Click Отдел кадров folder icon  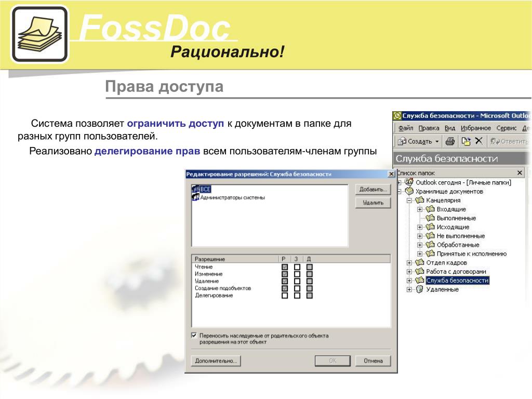420,262
